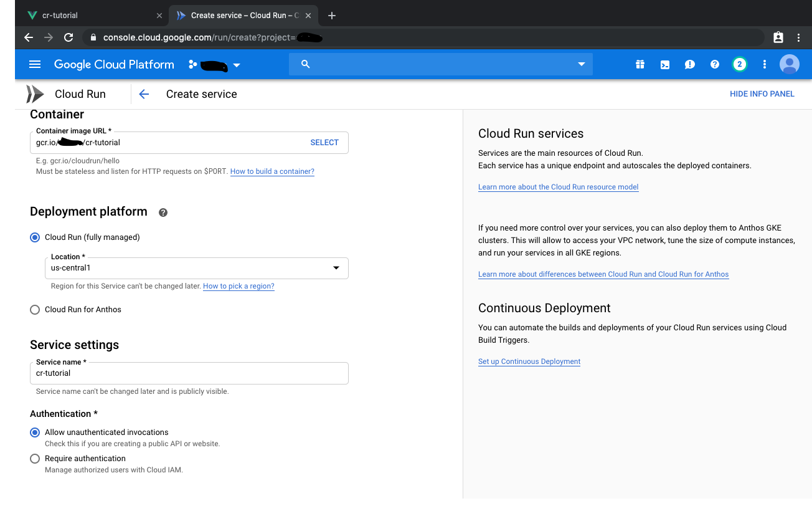Open Set up Continuous Deployment link
The width and height of the screenshot is (812, 516).
click(529, 361)
